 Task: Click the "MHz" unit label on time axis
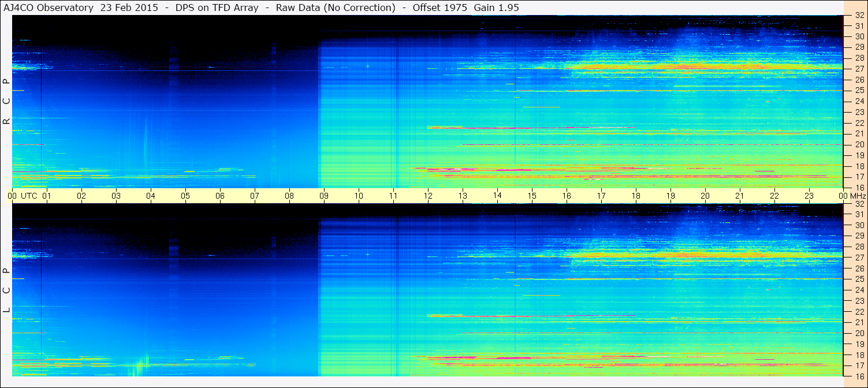coord(858,196)
